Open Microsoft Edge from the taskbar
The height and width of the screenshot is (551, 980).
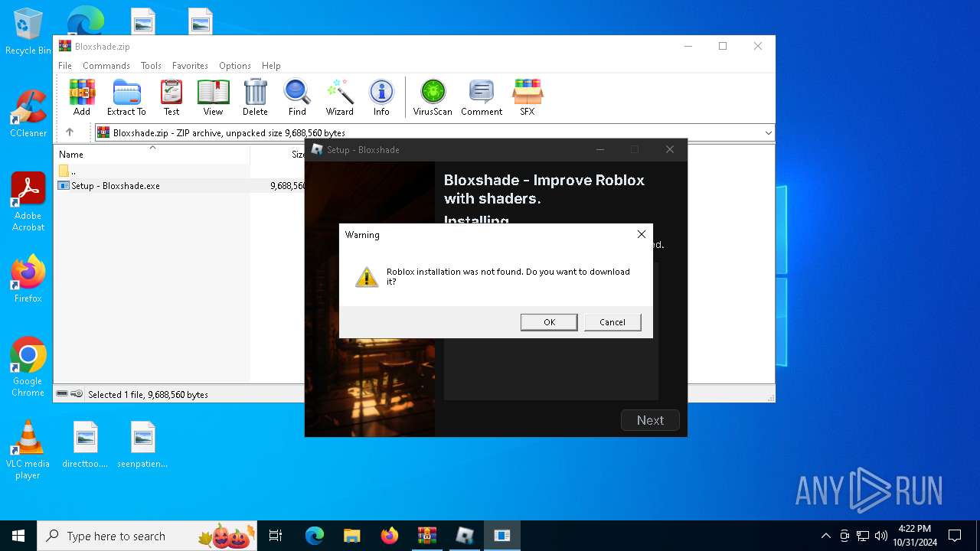click(x=315, y=536)
